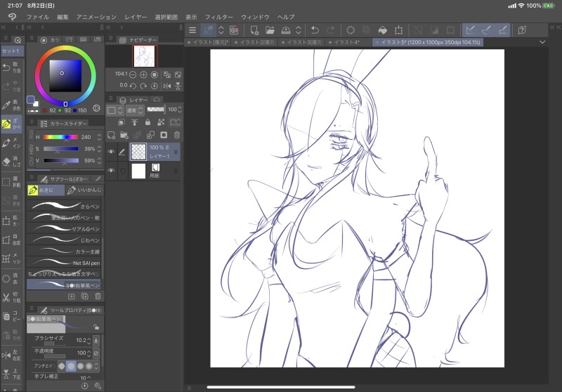Click the open file folder icon
Screen dimensions: 562x392
(x=270, y=30)
